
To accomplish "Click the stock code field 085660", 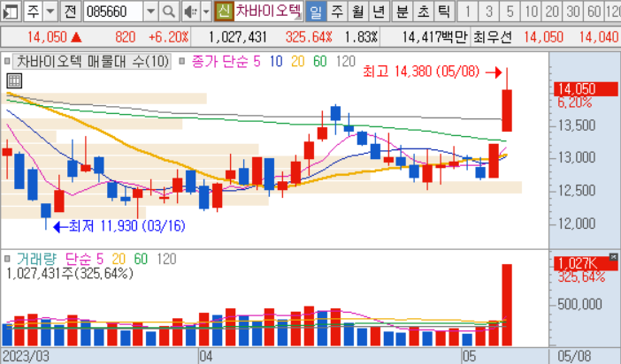I will [113, 11].
